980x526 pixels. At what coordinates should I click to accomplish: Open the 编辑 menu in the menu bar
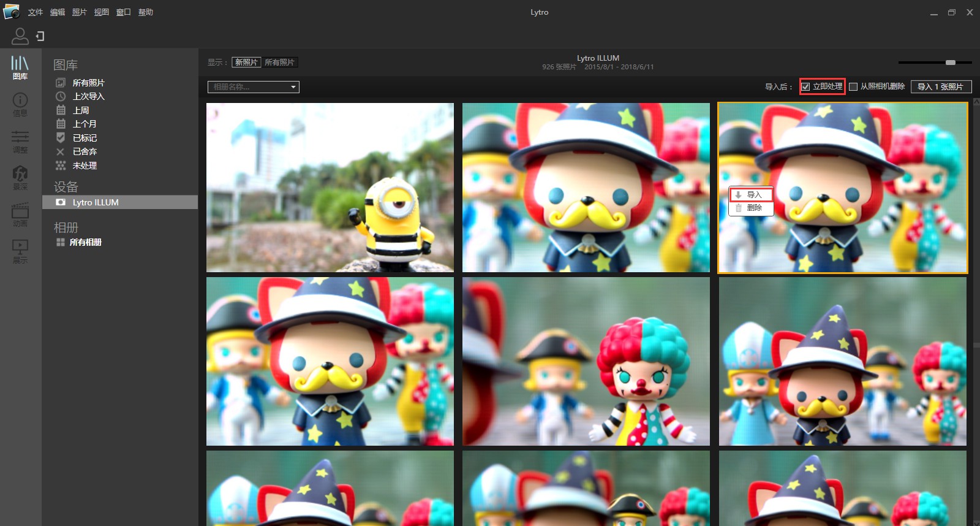tap(57, 12)
